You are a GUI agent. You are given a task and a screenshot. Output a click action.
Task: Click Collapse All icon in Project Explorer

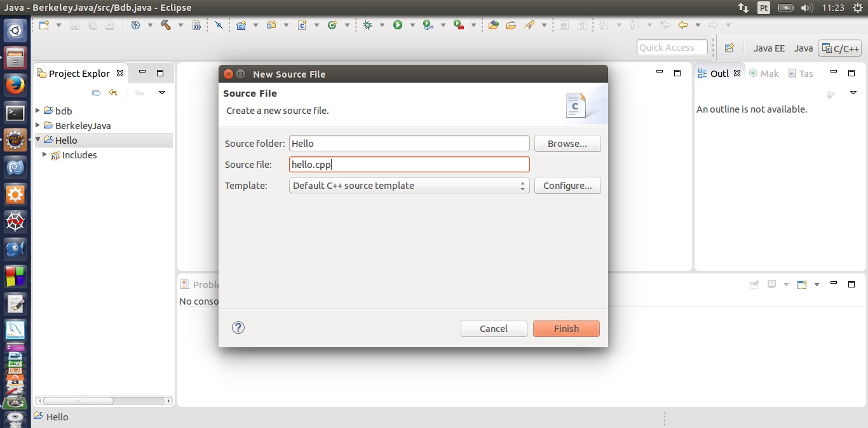click(97, 93)
